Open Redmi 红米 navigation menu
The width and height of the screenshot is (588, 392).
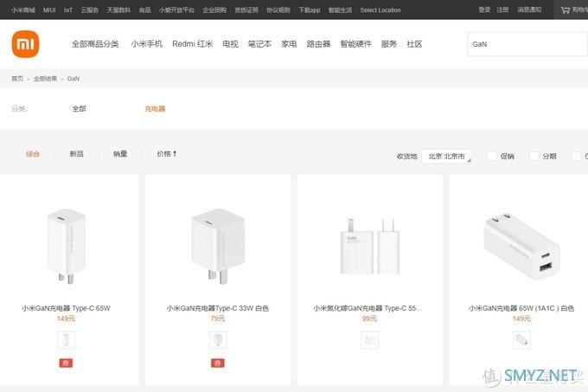[x=192, y=44]
